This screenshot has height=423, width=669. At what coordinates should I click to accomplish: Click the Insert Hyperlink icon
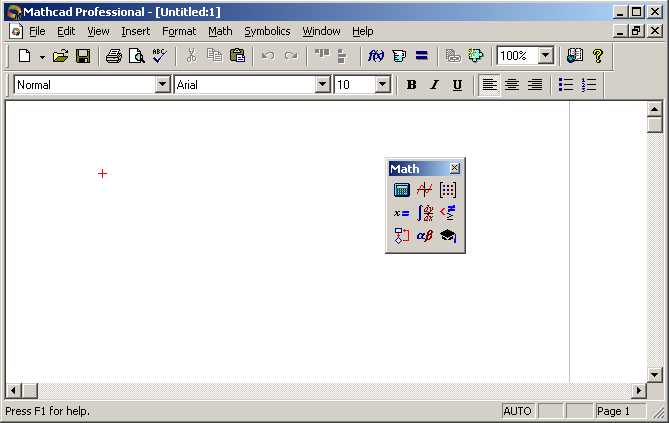pyautogui.click(x=453, y=56)
